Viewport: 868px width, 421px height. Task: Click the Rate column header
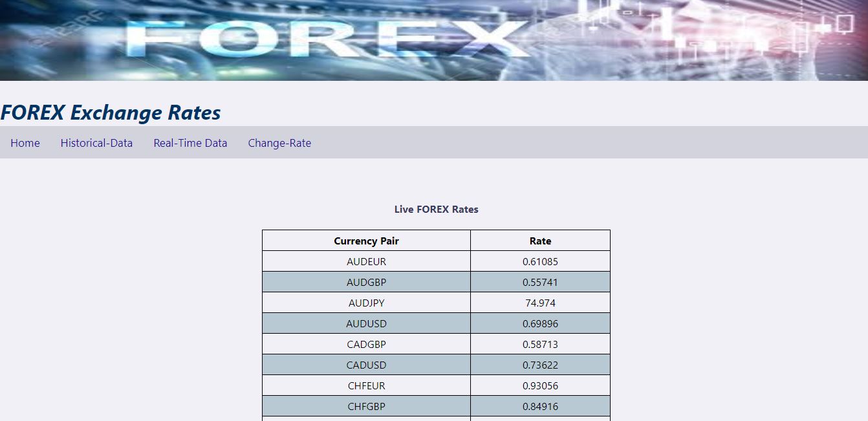[540, 240]
